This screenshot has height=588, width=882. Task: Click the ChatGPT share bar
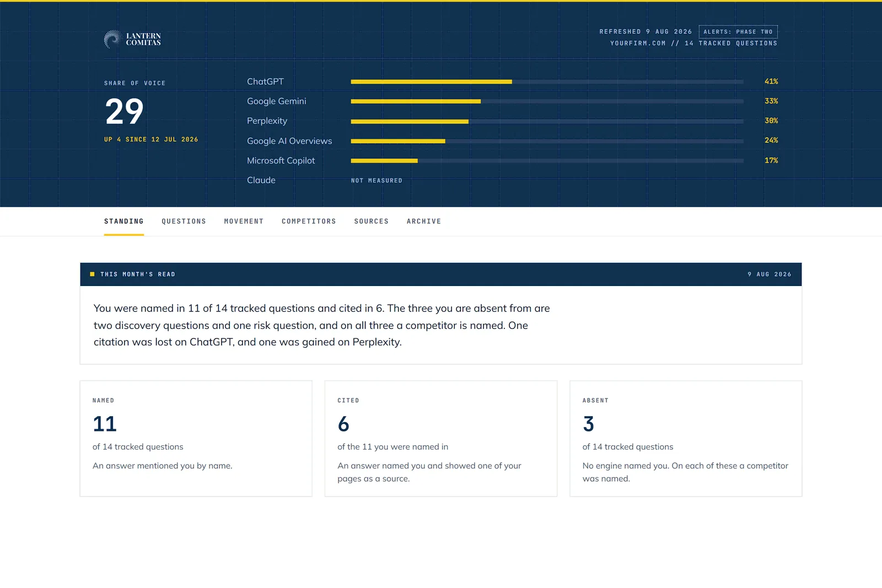[x=547, y=82]
